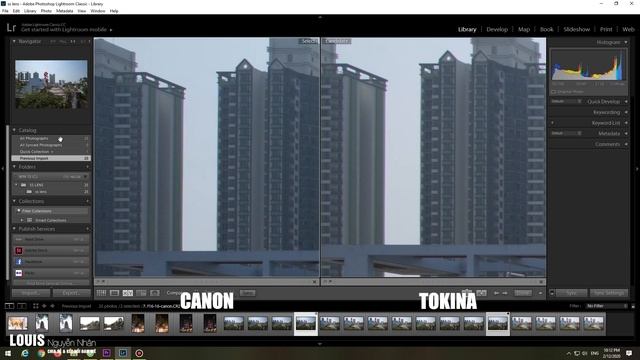Add publish service with plus icon
This screenshot has width=640, height=360.
87,229
